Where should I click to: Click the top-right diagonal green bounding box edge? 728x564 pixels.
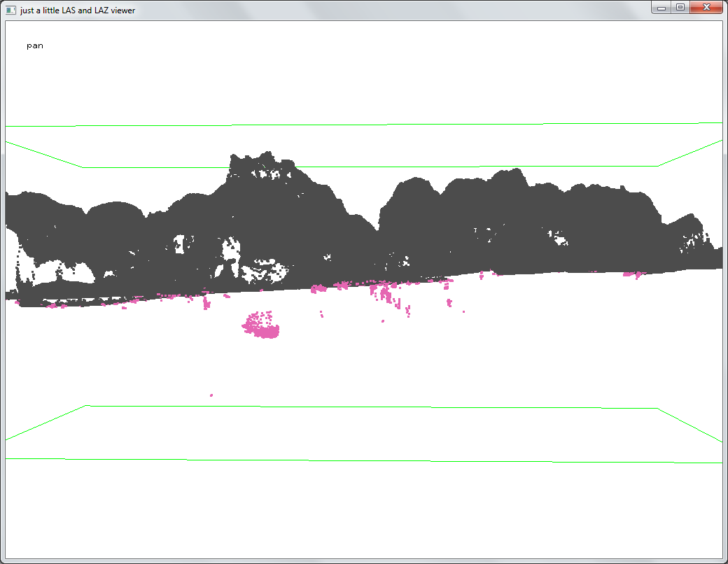point(690,153)
